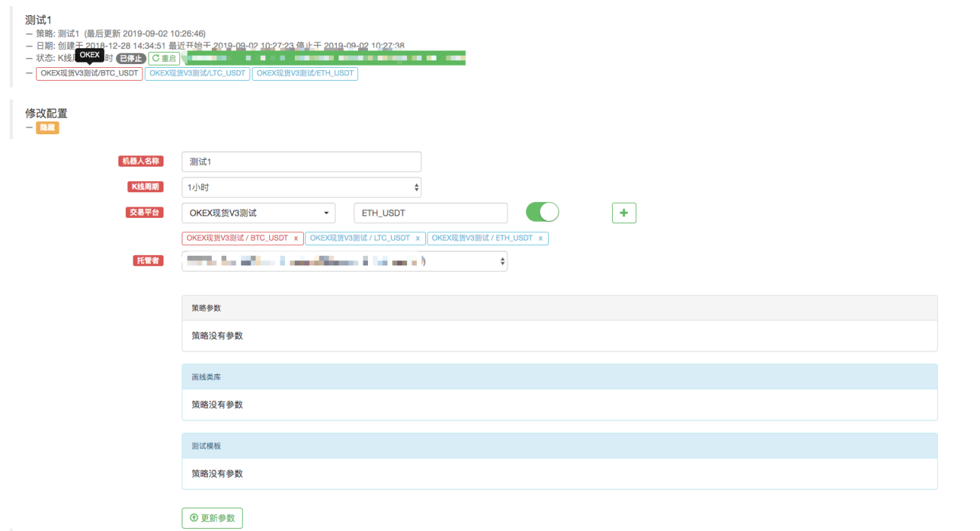980x531 pixels.
Task: Remove the BTC_USDT exchange tag via x
Action: click(296, 238)
